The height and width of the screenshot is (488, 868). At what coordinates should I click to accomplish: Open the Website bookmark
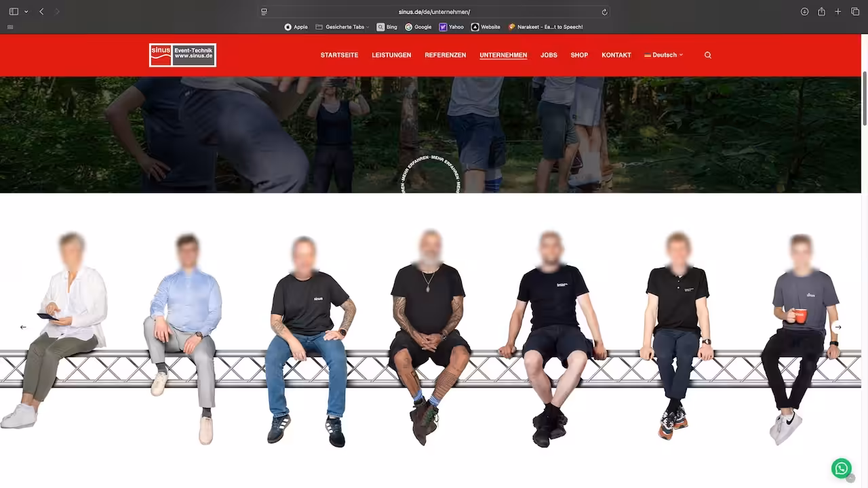[x=486, y=27]
